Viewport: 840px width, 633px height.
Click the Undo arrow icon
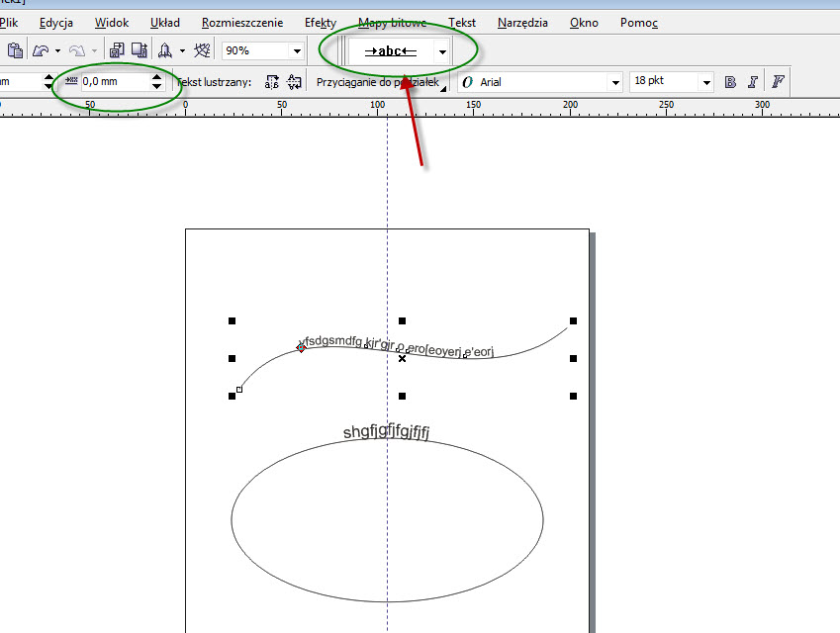click(x=39, y=50)
